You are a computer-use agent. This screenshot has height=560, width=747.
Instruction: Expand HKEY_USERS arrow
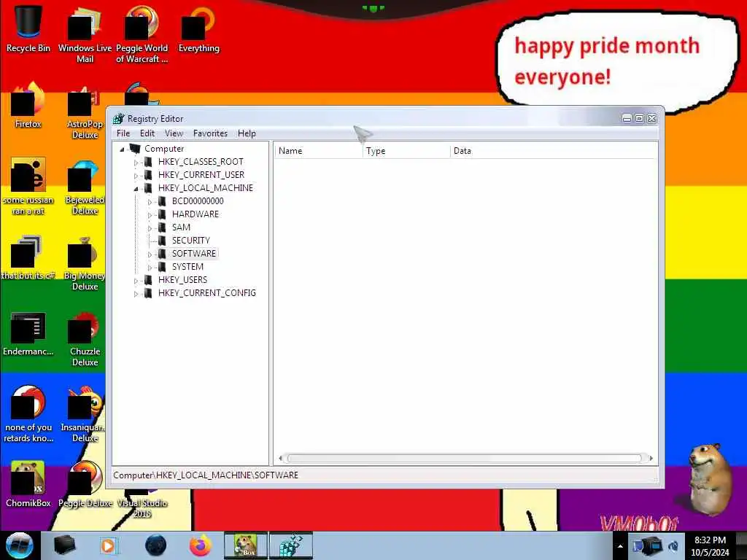136,281
